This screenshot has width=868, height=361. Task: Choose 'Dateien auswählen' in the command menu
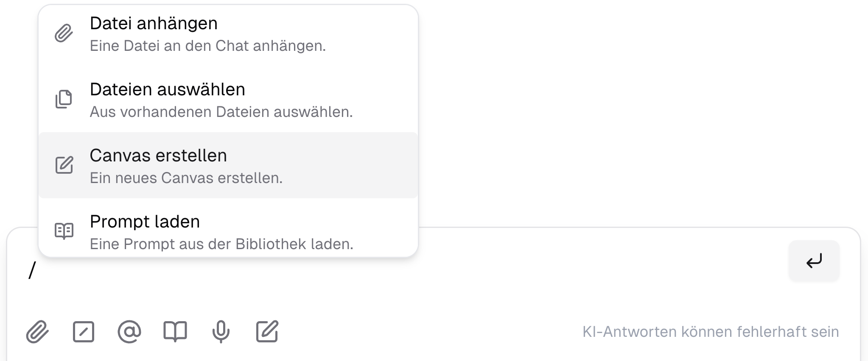(167, 89)
